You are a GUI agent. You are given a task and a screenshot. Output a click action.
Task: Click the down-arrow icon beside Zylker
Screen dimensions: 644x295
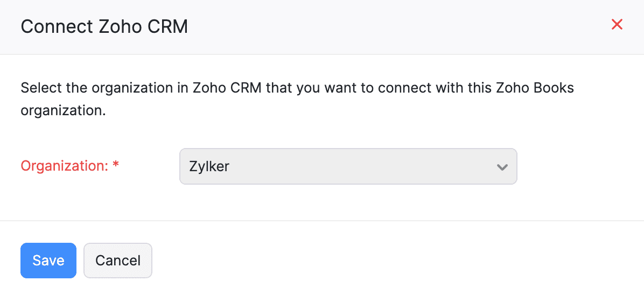[502, 167]
